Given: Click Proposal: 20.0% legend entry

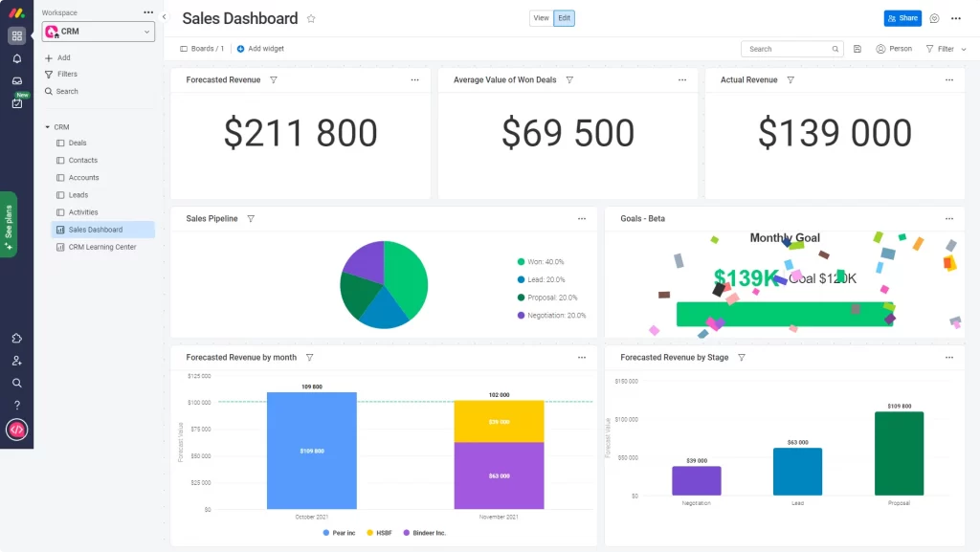Looking at the screenshot, I should click(x=547, y=298).
